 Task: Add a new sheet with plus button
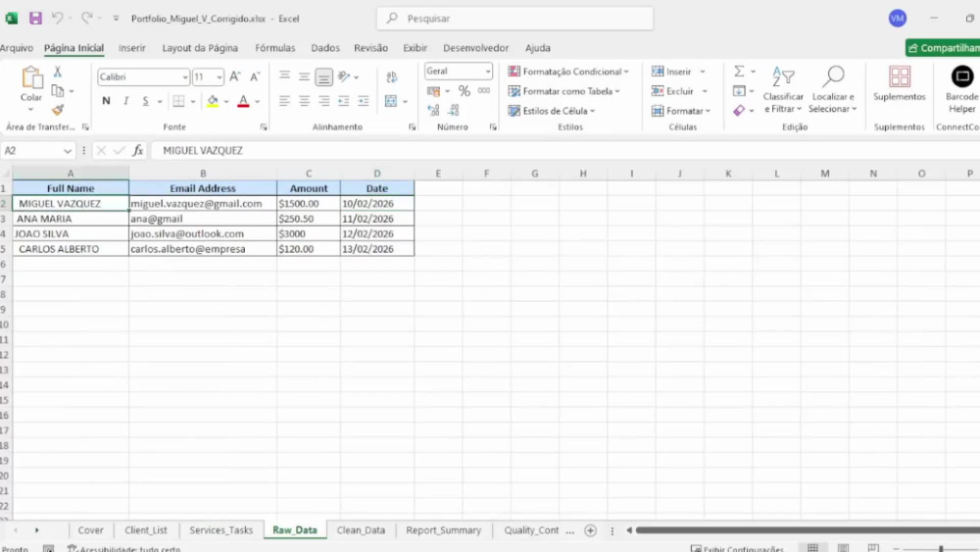(590, 530)
